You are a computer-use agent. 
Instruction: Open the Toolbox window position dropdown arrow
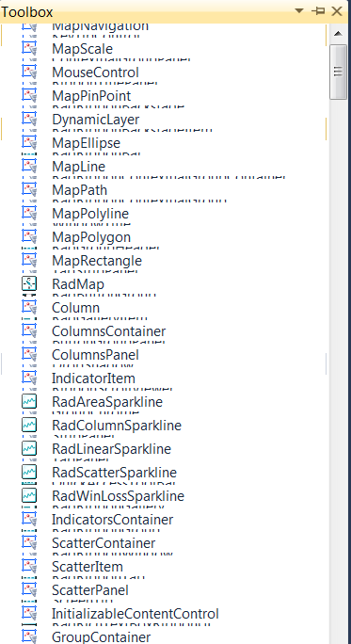pyautogui.click(x=299, y=11)
